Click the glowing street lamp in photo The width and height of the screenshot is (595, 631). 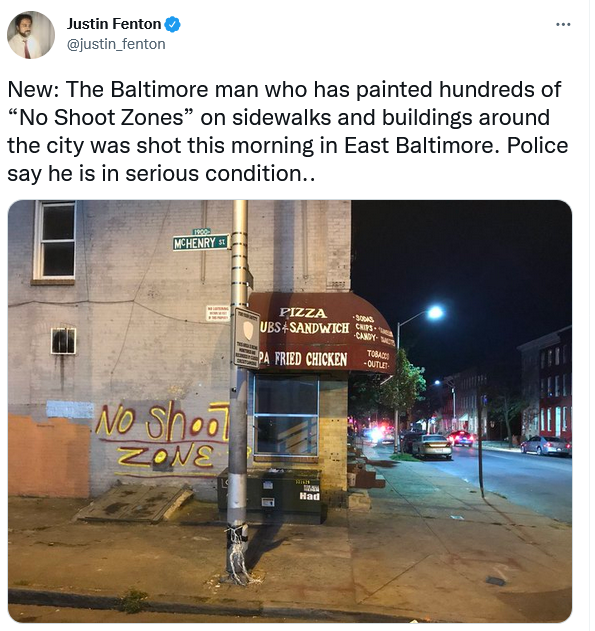pyautogui.click(x=435, y=312)
